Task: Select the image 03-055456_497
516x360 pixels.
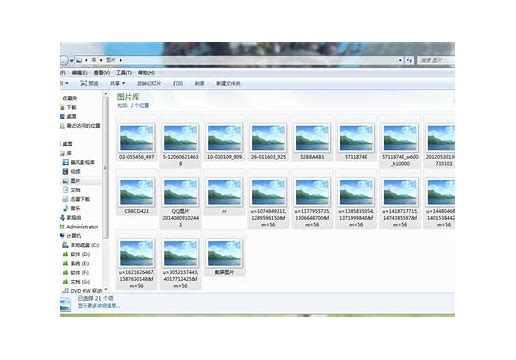Action: click(x=137, y=138)
